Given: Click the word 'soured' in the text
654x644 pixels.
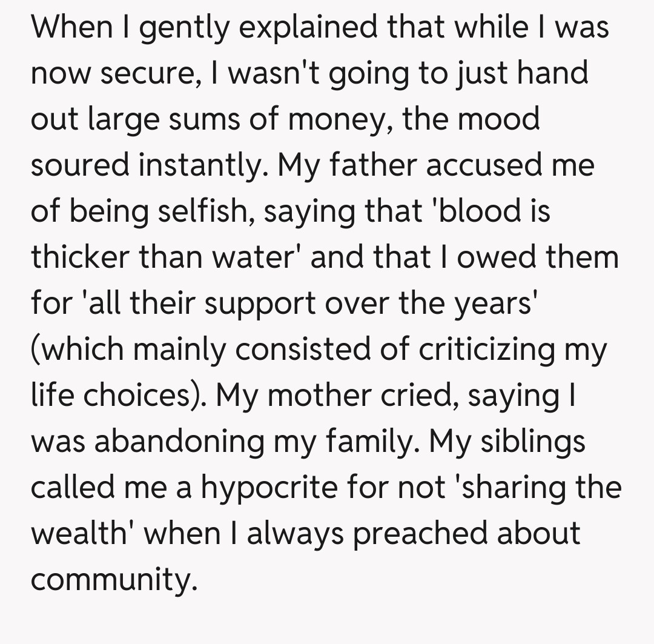Looking at the screenshot, I should 81,165.
